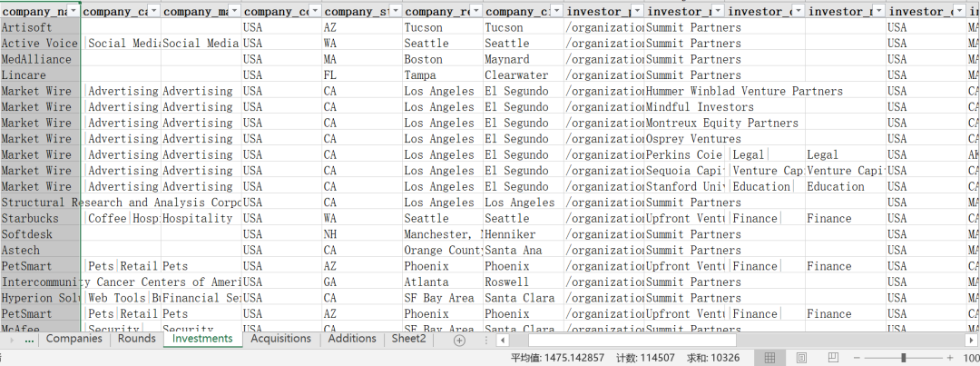Image resolution: width=980 pixels, height=366 pixels.
Task: Select the Clearwater city cell
Action: 524,75
